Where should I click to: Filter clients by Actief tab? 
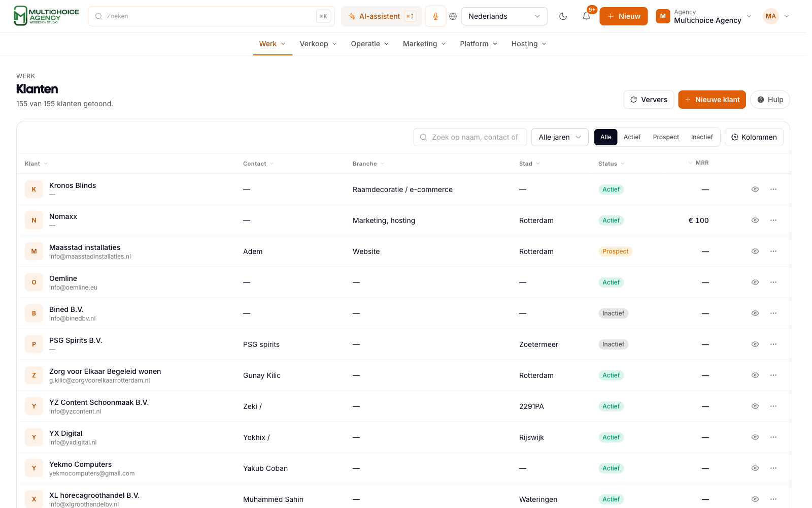[632, 137]
